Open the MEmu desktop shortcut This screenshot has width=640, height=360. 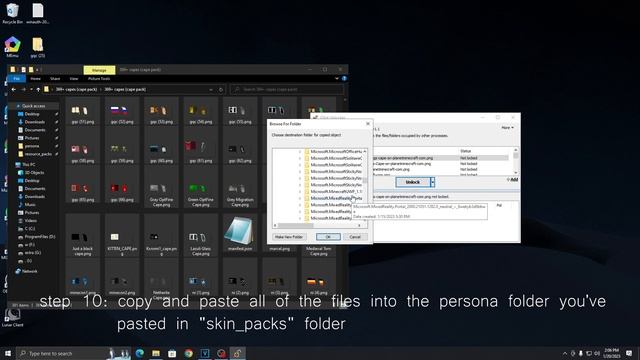pos(12,47)
